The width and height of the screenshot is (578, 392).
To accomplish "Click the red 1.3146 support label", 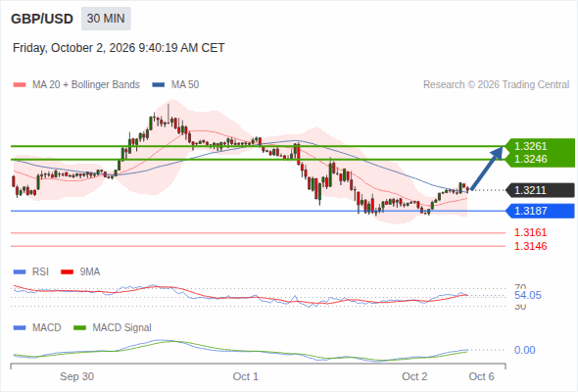I will 530,246.
